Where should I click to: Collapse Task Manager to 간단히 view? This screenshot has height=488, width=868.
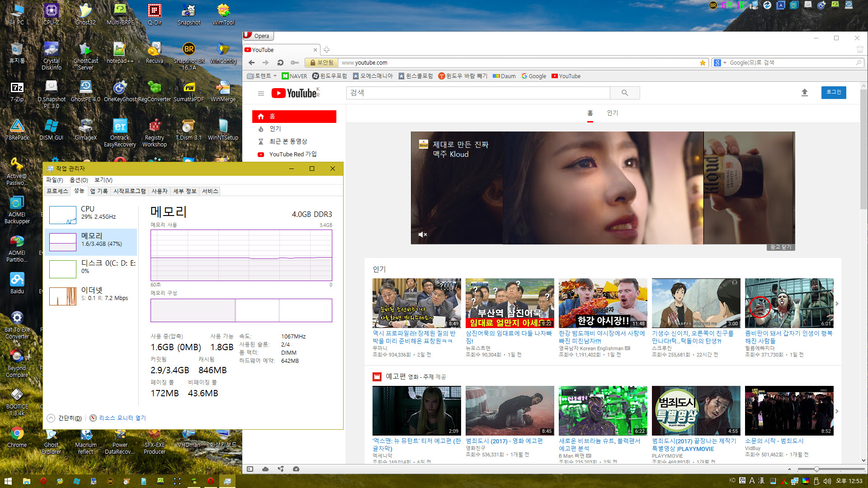click(65, 418)
